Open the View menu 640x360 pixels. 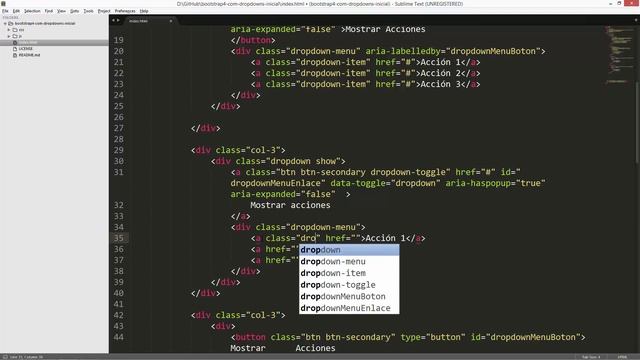61,11
